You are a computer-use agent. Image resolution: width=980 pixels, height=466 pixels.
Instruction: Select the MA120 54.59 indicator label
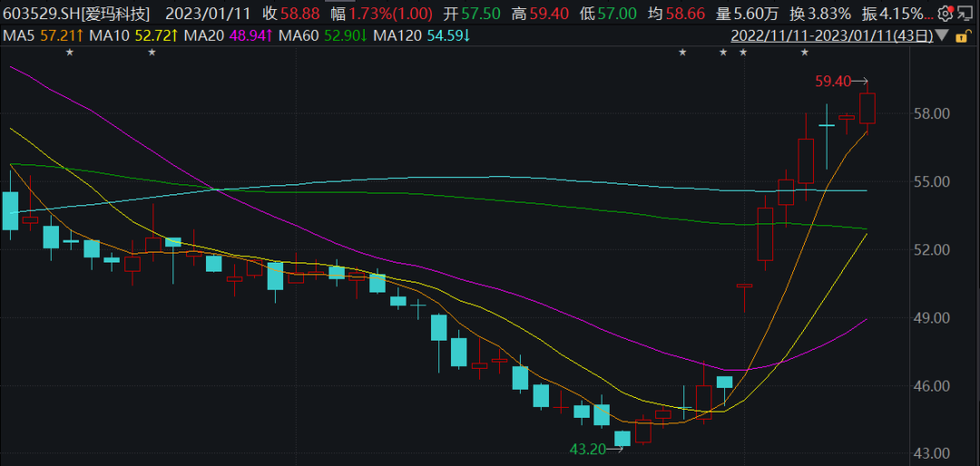[422, 36]
